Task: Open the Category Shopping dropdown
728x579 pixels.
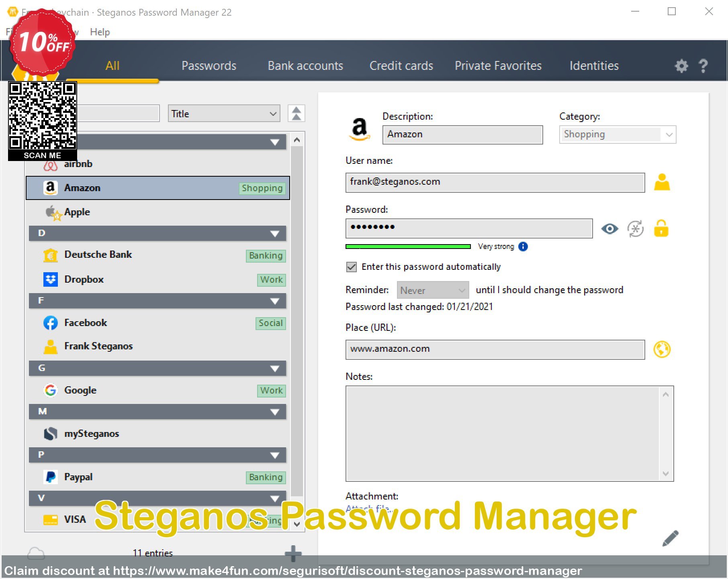Action: tap(618, 135)
